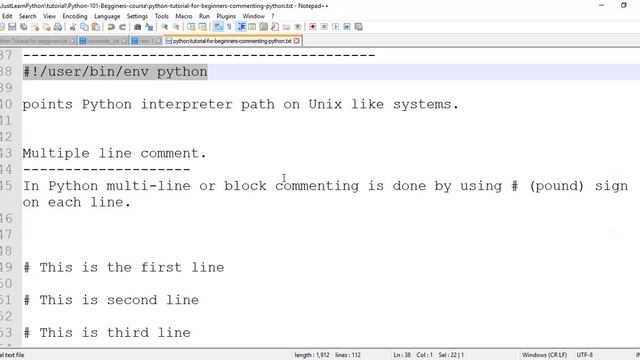Toggle the Document Map toolbar icon

(264, 27)
